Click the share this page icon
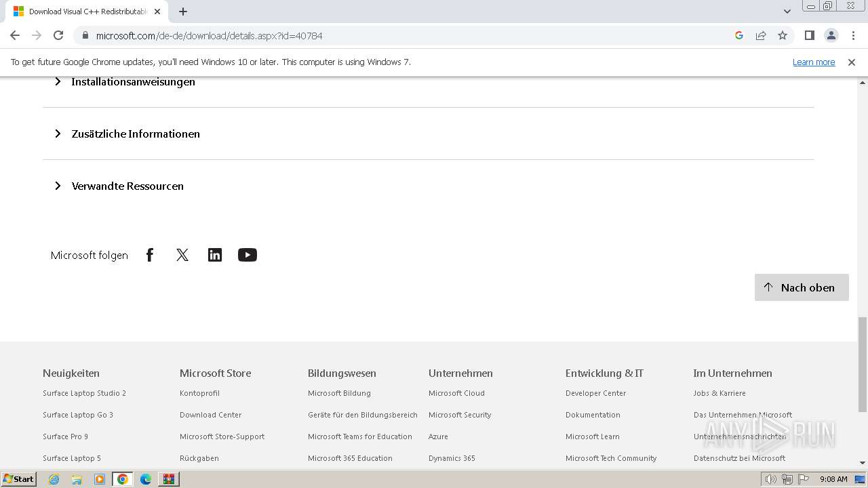Image resolution: width=868 pixels, height=488 pixels. (761, 35)
